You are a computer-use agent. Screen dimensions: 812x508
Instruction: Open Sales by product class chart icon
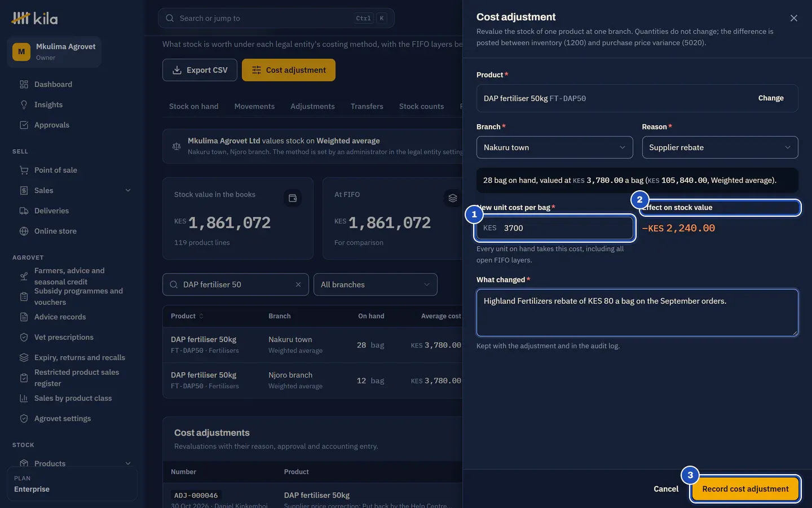[x=24, y=398]
